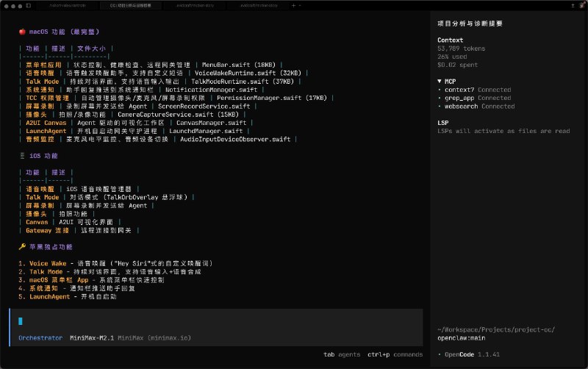
Task: Click 'TalkModeRuntime.swift (37KB)' file name
Action: (x=243, y=82)
